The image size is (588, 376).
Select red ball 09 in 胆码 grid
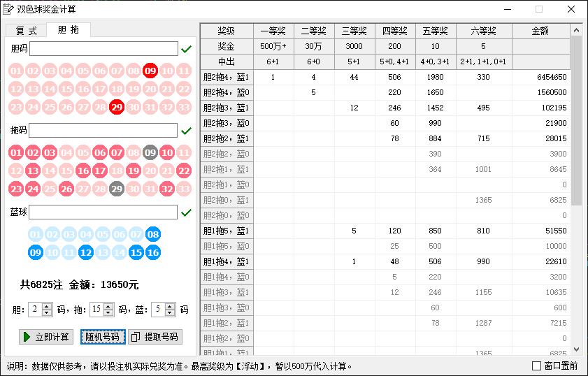pyautogui.click(x=150, y=71)
